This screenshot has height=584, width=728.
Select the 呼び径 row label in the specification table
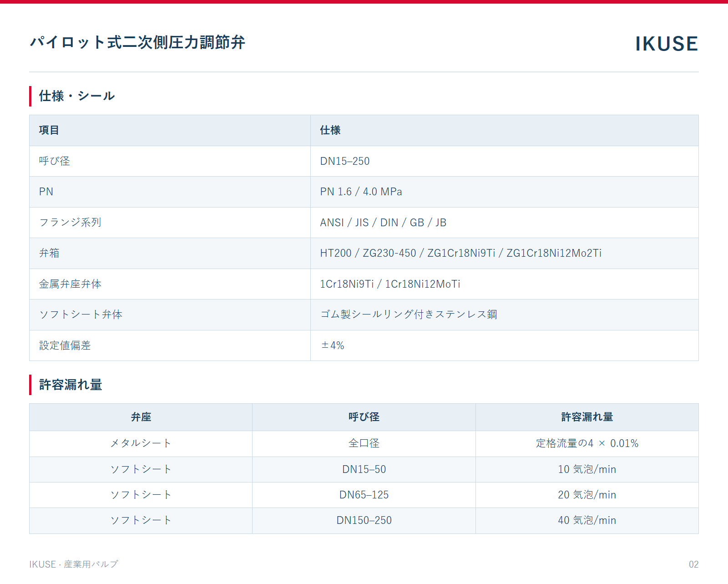pyautogui.click(x=55, y=161)
